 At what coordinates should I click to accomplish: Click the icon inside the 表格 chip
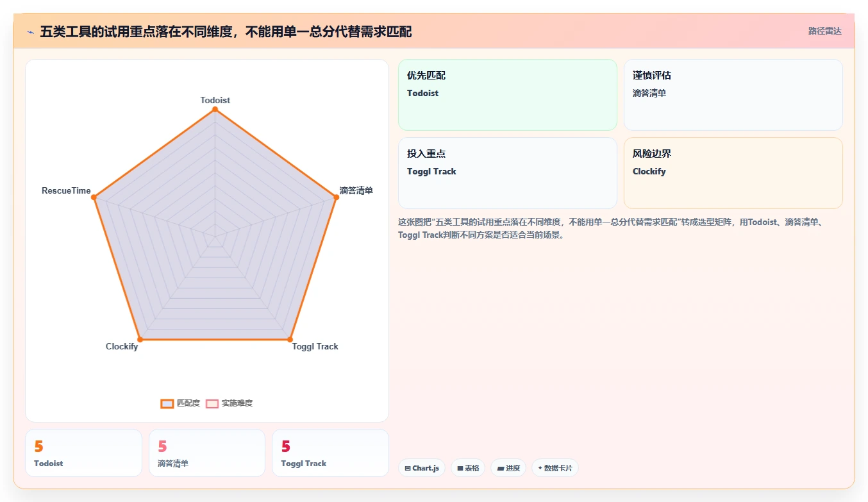(x=460, y=469)
